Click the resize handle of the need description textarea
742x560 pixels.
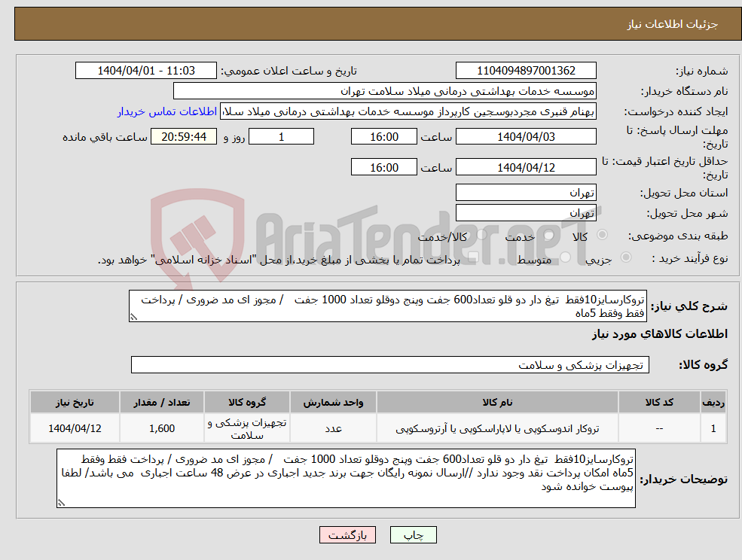click(133, 318)
